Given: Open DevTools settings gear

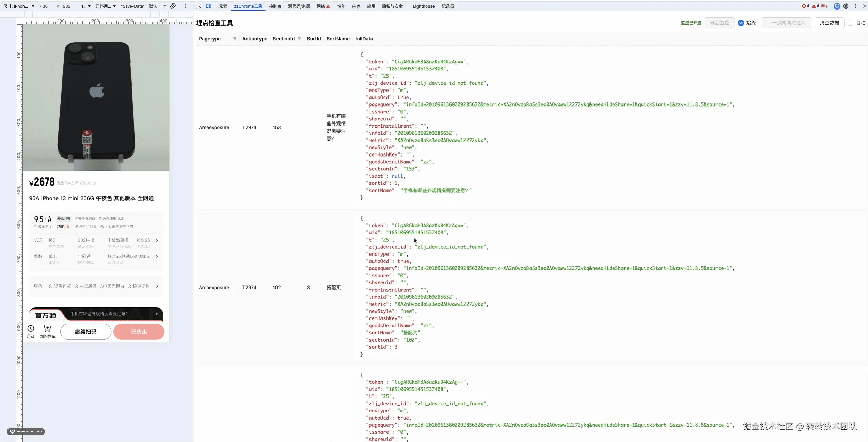Looking at the screenshot, I should tap(846, 6).
